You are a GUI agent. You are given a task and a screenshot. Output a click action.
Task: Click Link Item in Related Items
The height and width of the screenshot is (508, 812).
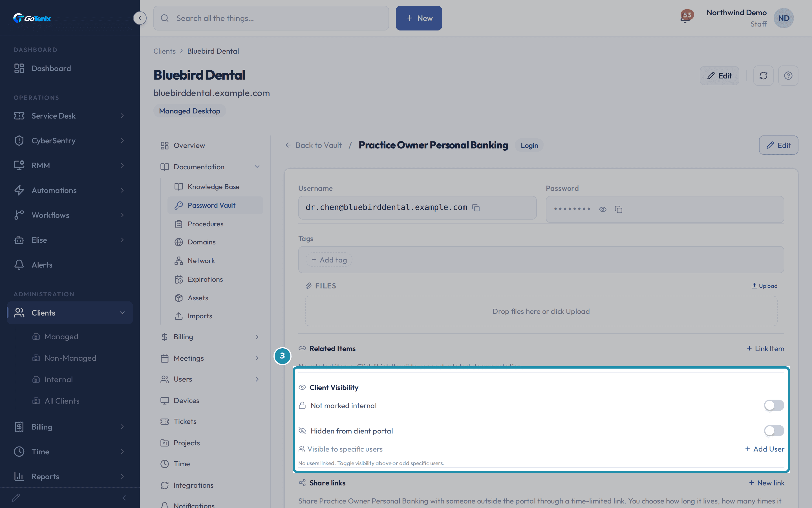[x=765, y=349]
